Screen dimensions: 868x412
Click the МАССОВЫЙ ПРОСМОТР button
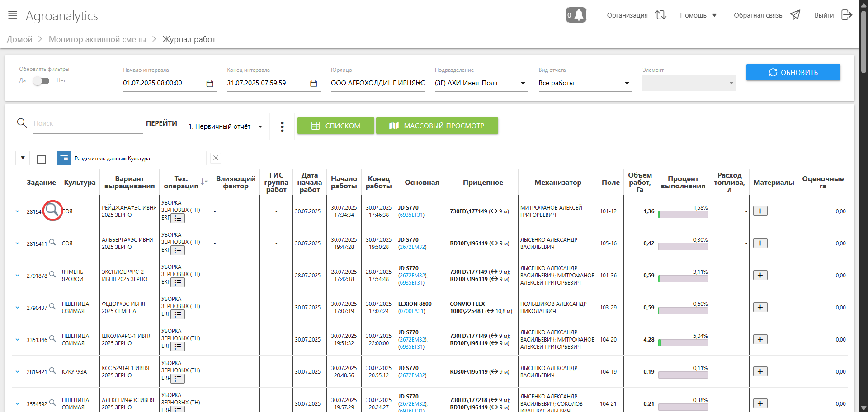pyautogui.click(x=437, y=126)
